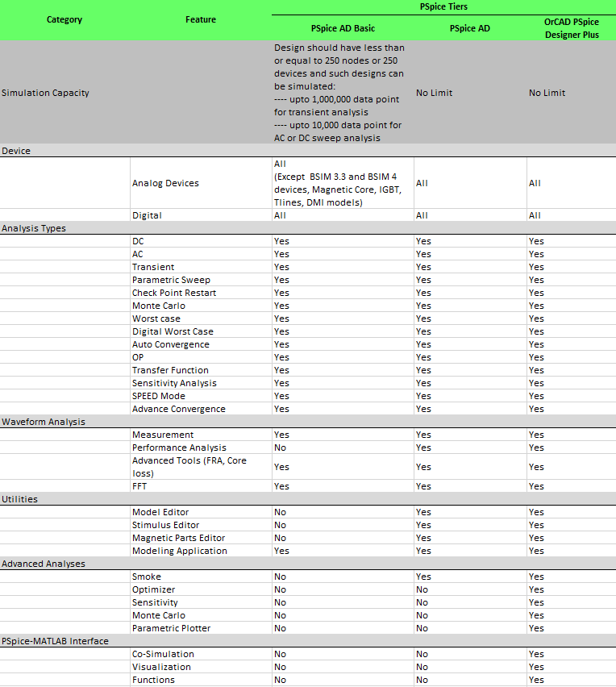
Task: Click the Auto Convergence cell
Action: click(x=201, y=344)
